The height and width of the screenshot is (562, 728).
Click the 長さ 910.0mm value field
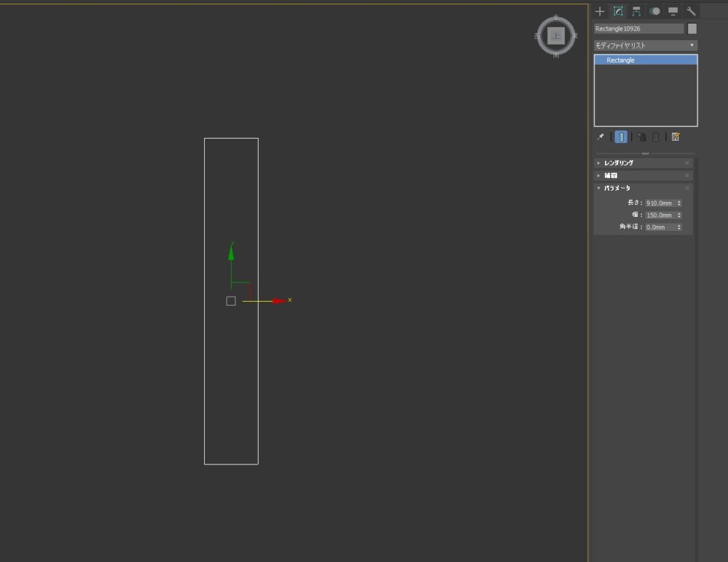click(660, 203)
